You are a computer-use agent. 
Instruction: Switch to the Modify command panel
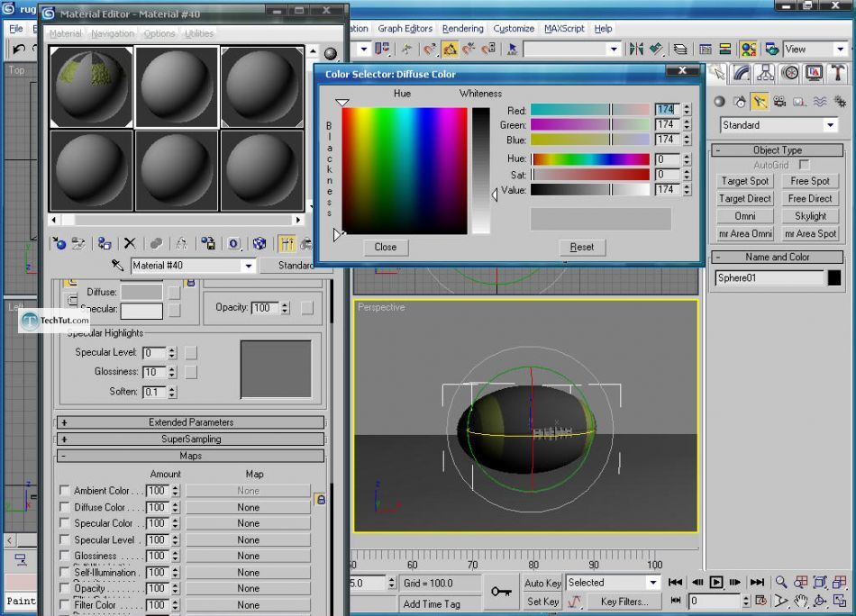click(x=741, y=73)
